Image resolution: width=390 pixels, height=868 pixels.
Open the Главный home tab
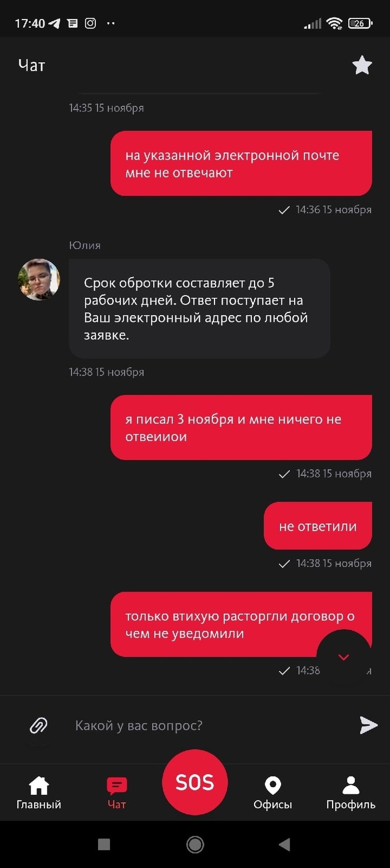pyautogui.click(x=38, y=793)
